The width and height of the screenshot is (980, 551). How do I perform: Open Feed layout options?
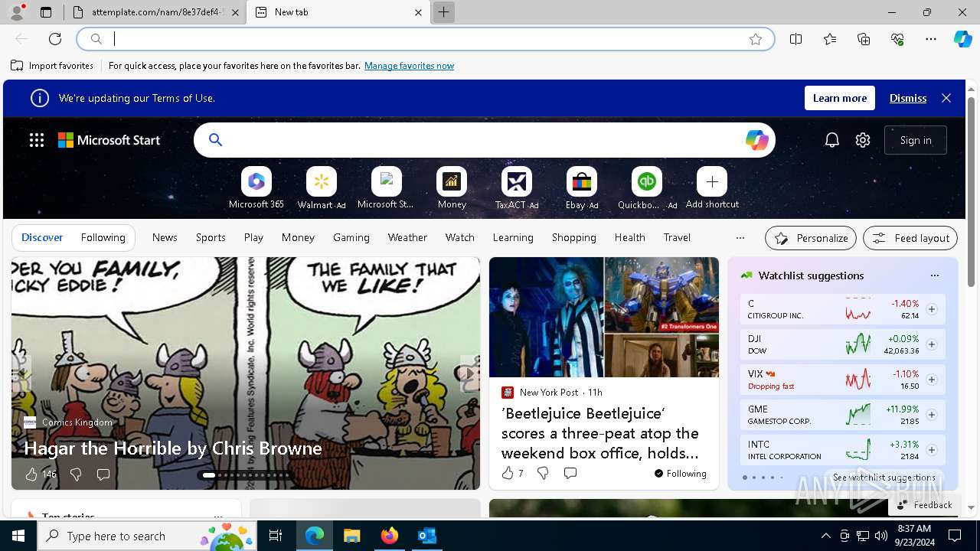(x=910, y=238)
